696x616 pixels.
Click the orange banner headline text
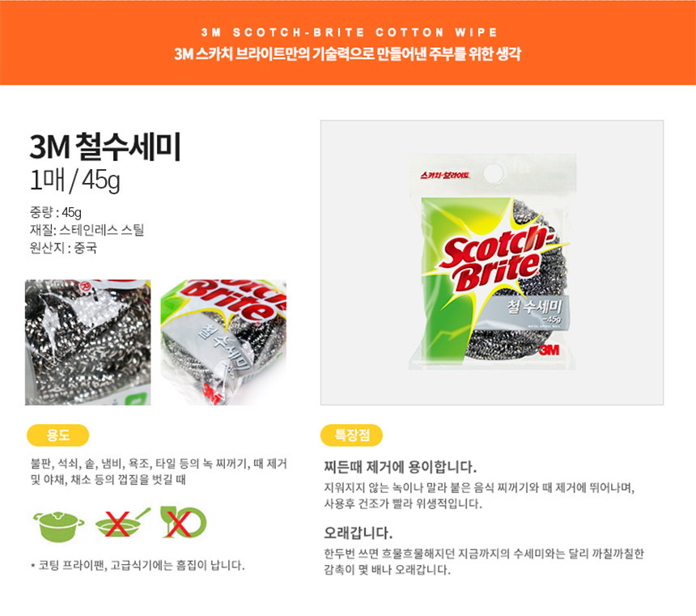pos(347,54)
